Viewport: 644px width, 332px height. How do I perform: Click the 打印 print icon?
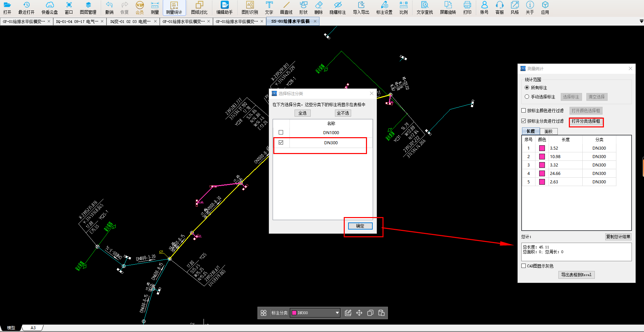tap(467, 8)
